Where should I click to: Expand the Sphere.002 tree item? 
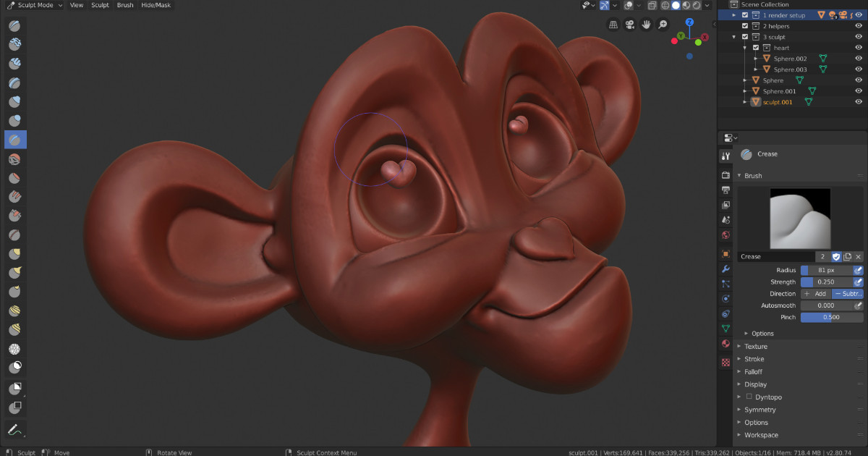point(756,59)
